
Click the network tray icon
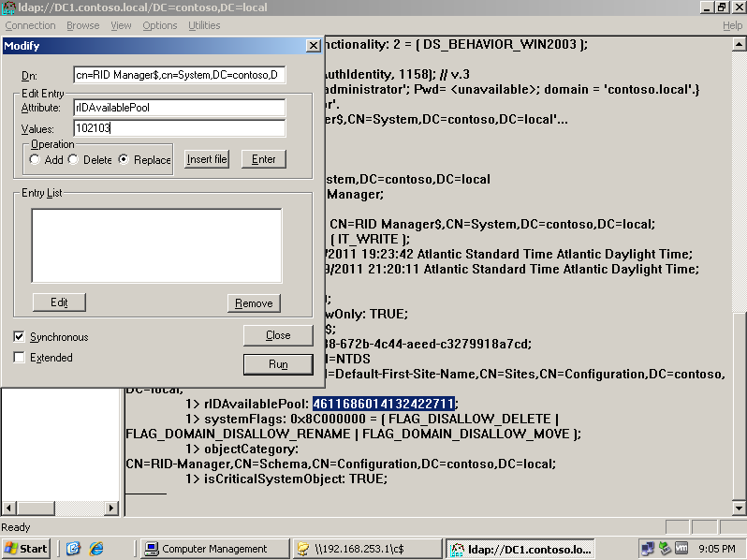pyautogui.click(x=648, y=549)
